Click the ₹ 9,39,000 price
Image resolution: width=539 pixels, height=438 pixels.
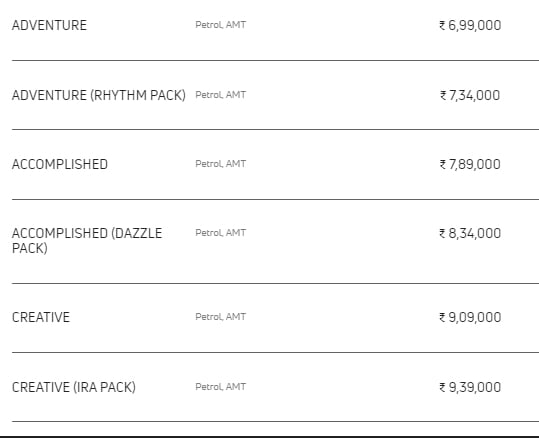[470, 387]
